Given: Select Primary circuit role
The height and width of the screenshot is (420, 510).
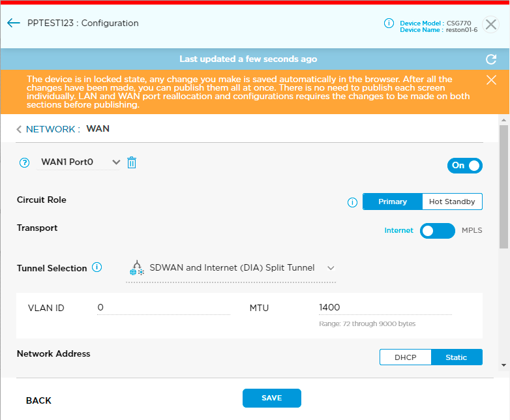Looking at the screenshot, I should pyautogui.click(x=393, y=202).
